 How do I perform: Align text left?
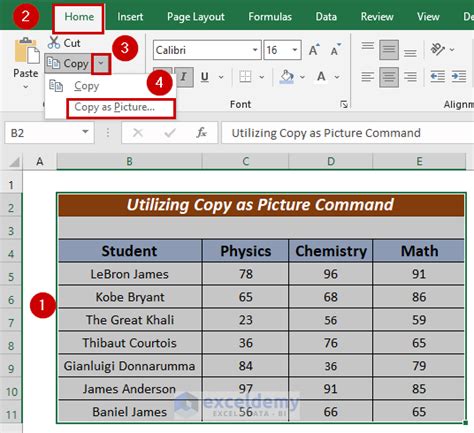pyautogui.click(x=368, y=77)
